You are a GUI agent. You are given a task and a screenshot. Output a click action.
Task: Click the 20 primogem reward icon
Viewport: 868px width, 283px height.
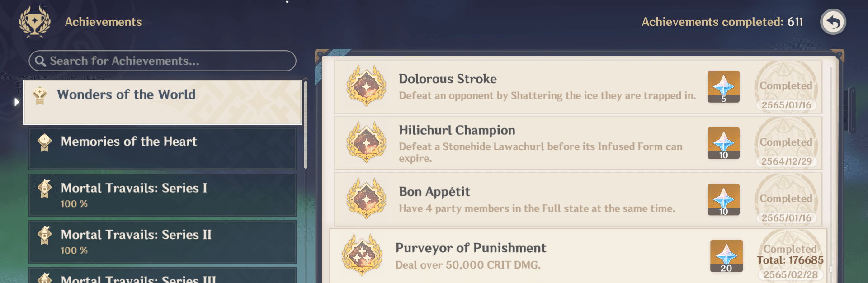pyautogui.click(x=726, y=256)
